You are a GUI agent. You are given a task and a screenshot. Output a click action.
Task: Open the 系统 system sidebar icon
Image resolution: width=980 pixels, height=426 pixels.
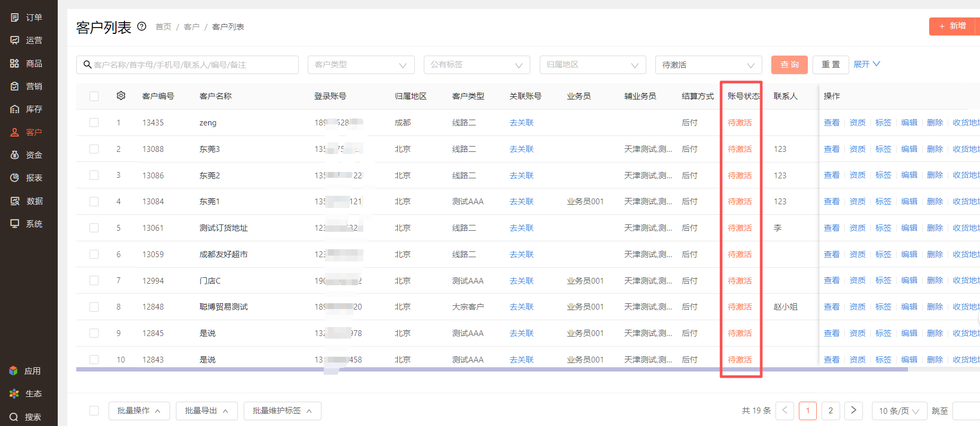(x=15, y=224)
